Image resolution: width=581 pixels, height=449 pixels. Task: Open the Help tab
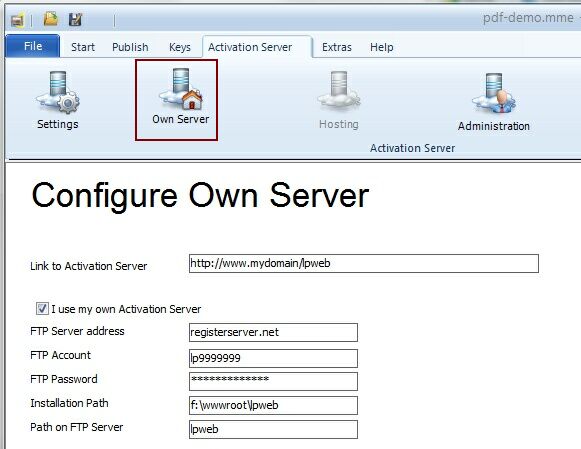(382, 47)
